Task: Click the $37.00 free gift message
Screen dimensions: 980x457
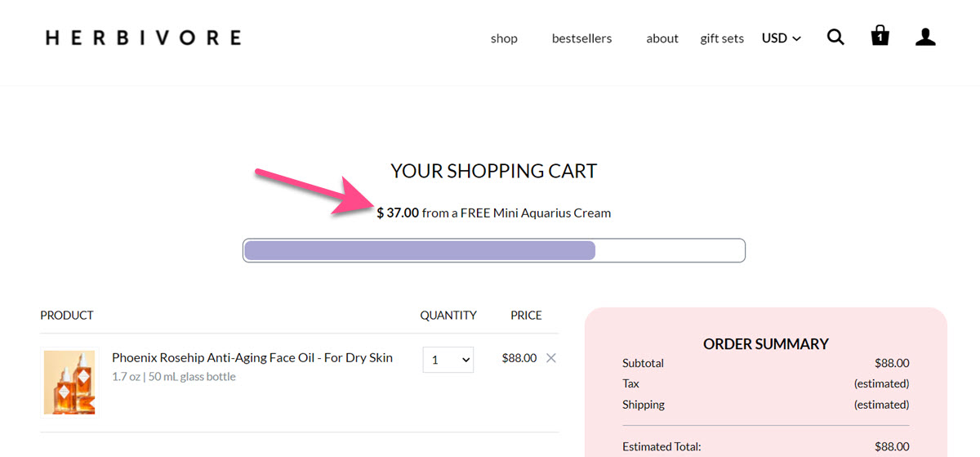Action: [493, 213]
